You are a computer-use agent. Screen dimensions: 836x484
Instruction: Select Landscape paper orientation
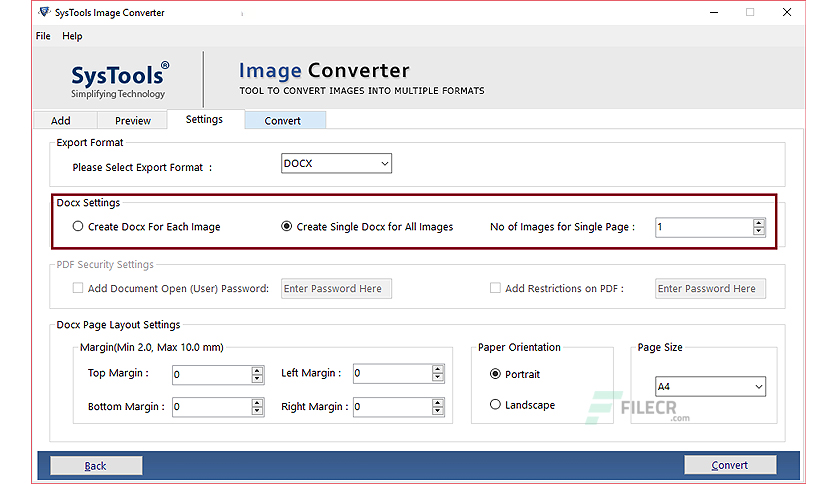pyautogui.click(x=522, y=405)
